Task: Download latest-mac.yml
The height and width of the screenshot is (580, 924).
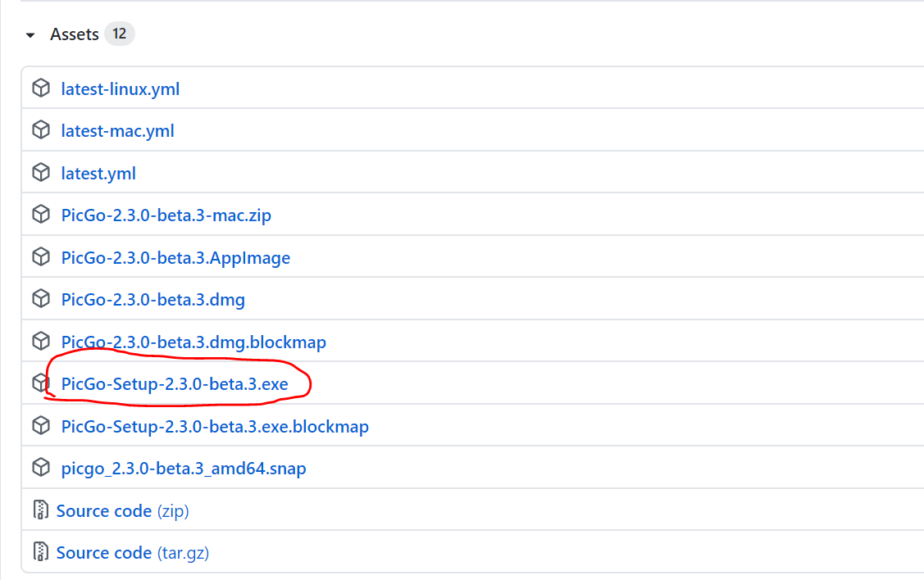Action: click(118, 131)
